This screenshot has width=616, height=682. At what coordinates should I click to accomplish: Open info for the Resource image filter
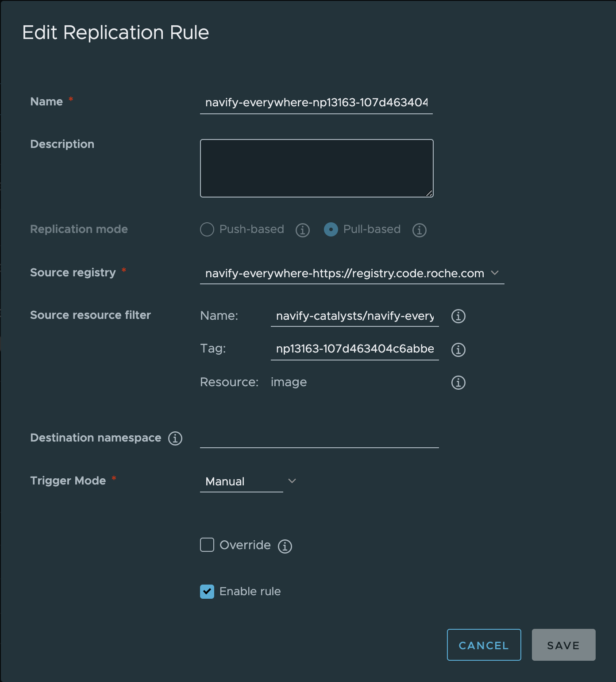[x=458, y=382]
